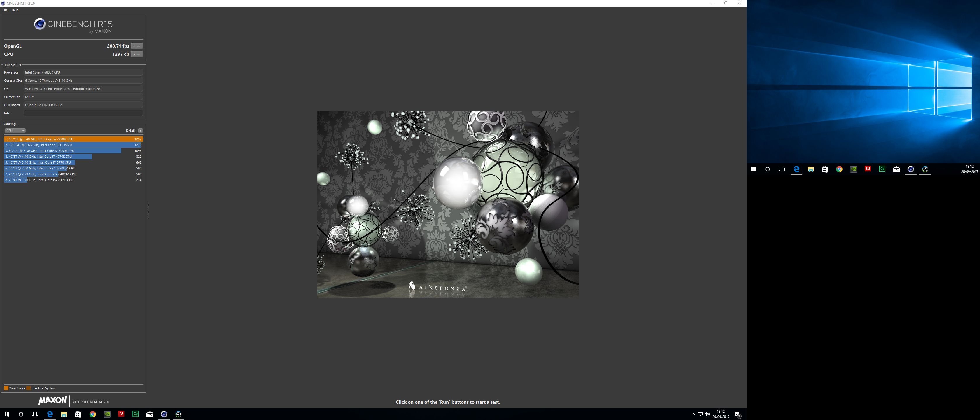This screenshot has height=420, width=980.
Task: Run the OpenGL benchmark test
Action: click(x=136, y=46)
